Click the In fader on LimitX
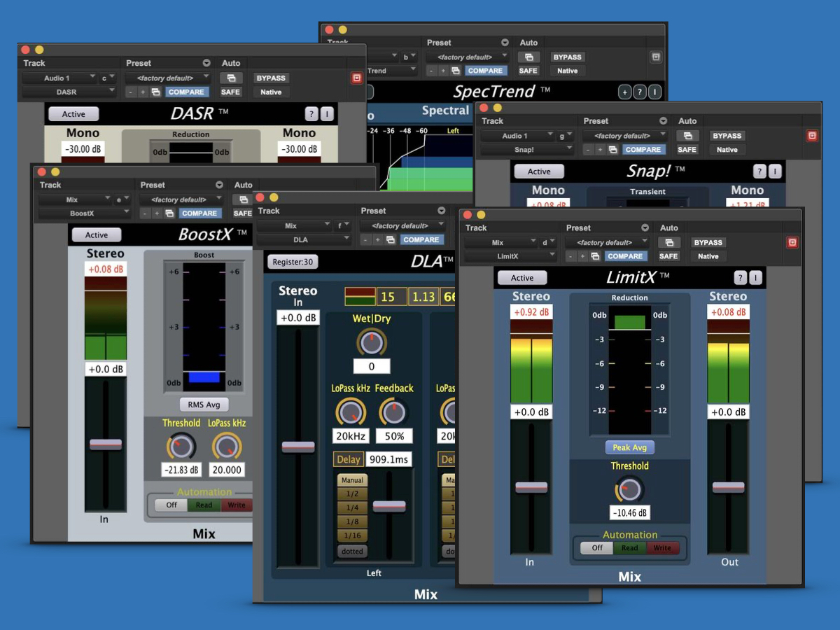This screenshot has height=630, width=840. coord(531,486)
